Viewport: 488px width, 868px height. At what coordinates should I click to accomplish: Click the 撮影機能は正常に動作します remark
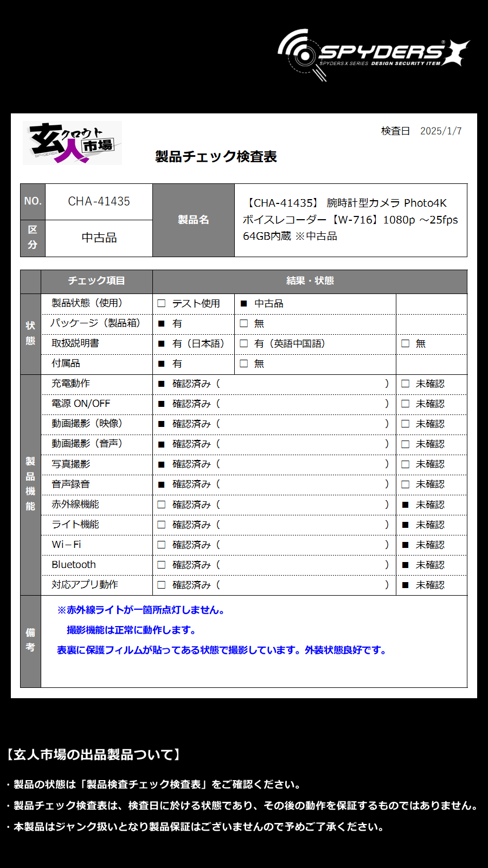click(131, 630)
